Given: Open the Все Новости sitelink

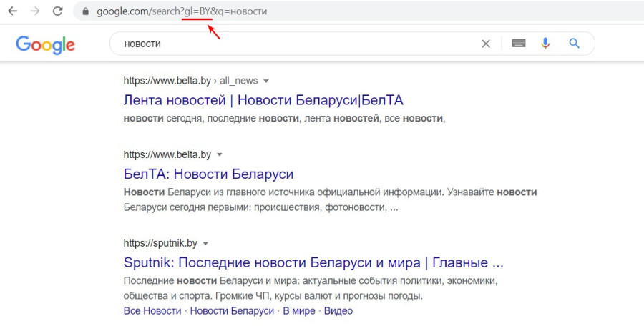Looking at the screenshot, I should click(152, 311).
